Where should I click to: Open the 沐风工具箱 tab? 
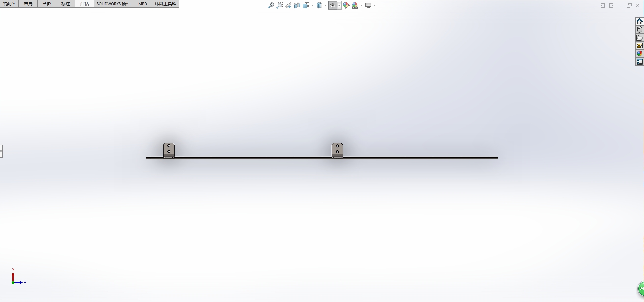coord(165,4)
